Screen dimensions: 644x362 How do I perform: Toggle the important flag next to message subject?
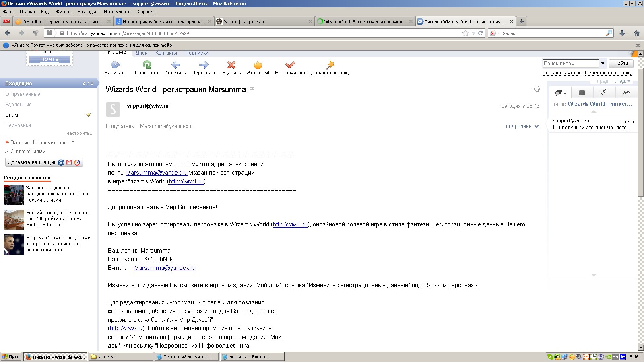(x=252, y=89)
